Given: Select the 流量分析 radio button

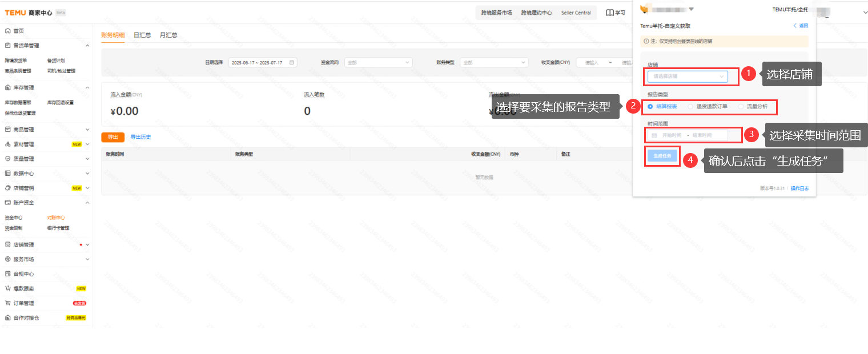Looking at the screenshot, I should 741,106.
